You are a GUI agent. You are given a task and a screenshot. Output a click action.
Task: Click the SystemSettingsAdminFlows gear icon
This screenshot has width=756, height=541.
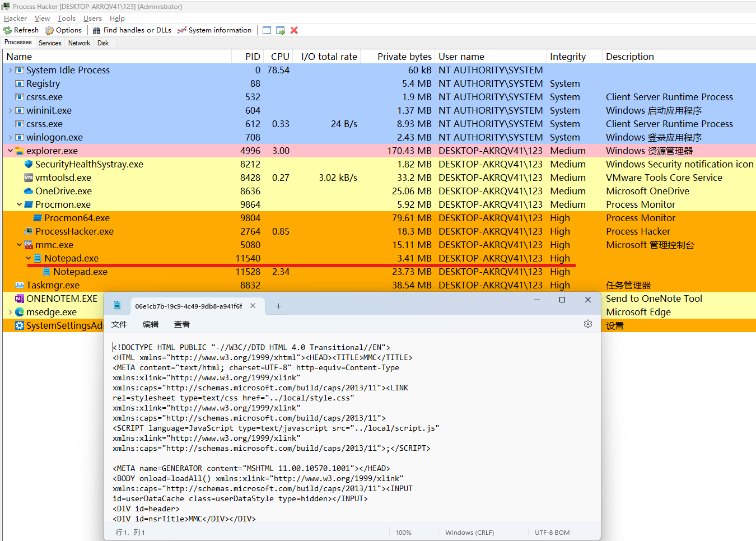click(x=20, y=325)
